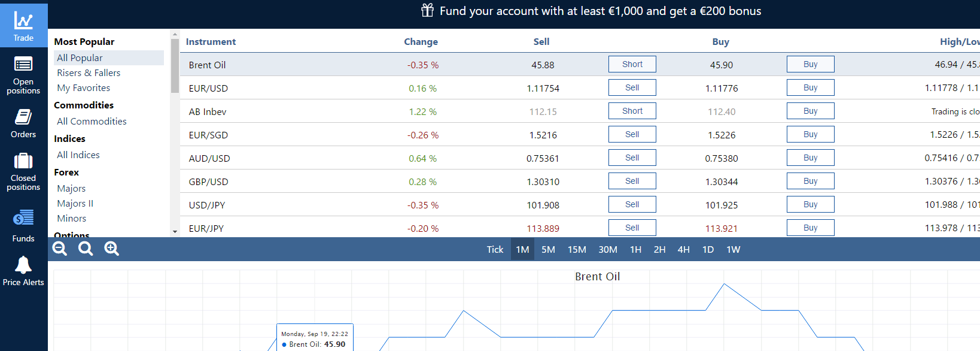Screen dimensions: 980x351
Task: Click the chart zoom in magnifier icon
Action: click(x=112, y=249)
